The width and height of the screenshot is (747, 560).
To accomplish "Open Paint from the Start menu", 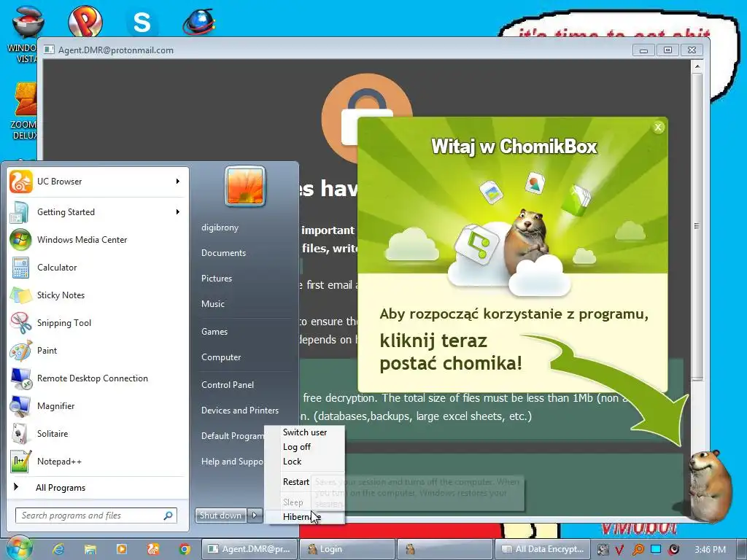I will [x=98, y=351].
